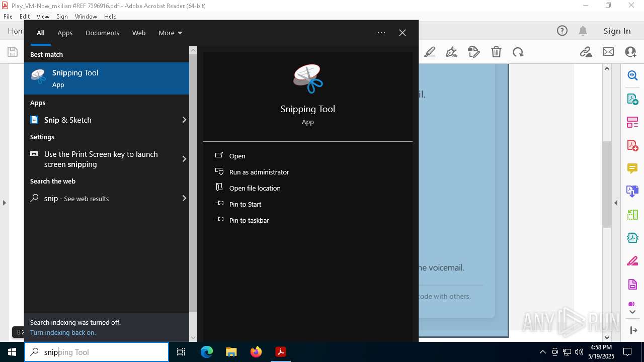Viewport: 644px width, 362px height.
Task: Switch to the Documents search tab
Action: point(102,33)
